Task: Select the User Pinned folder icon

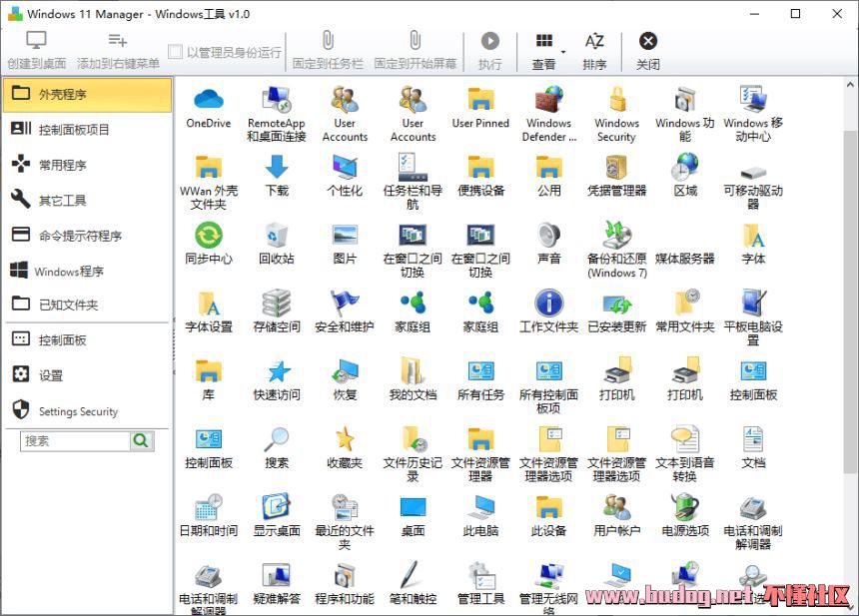Action: click(480, 99)
